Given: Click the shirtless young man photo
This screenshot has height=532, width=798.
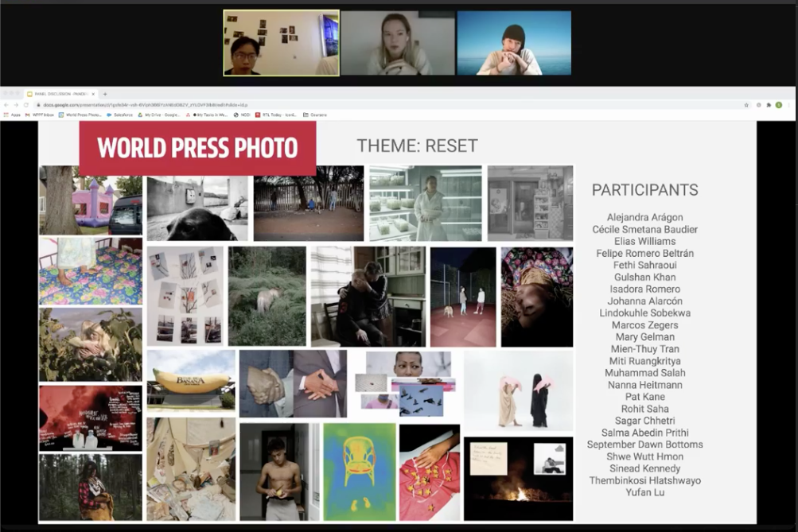Looking at the screenshot, I should click(x=279, y=472).
